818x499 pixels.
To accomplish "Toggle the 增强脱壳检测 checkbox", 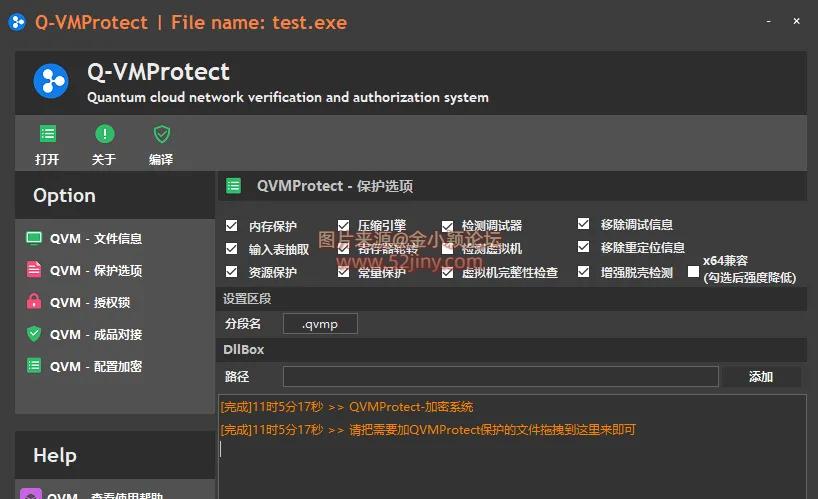I will click(584, 272).
